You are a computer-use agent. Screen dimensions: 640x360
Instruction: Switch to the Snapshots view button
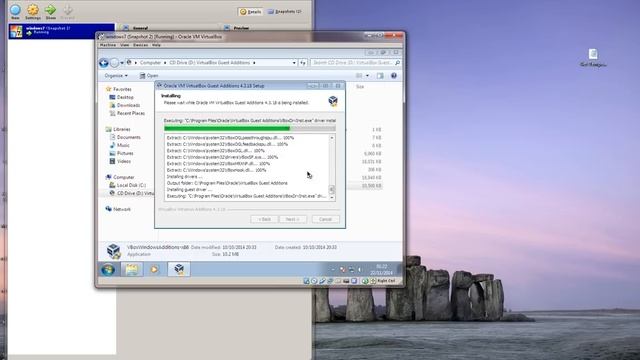284,12
